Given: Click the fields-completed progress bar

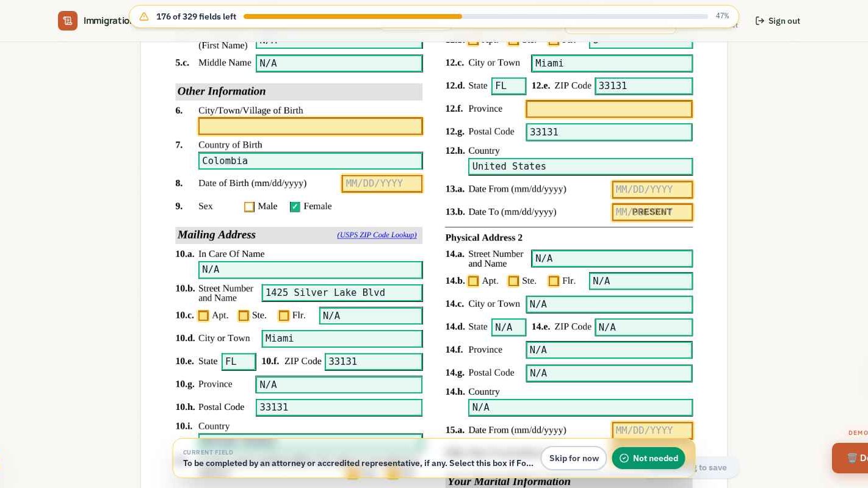Looking at the screenshot, I should (476, 16).
